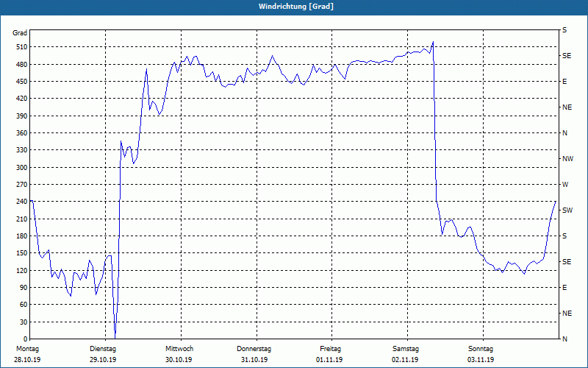The width and height of the screenshot is (588, 368).
Task: Select the 150 y-axis value
Action: point(22,253)
